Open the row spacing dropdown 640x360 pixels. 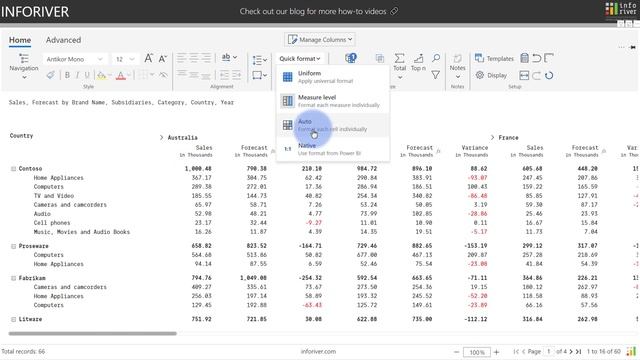pos(260,60)
